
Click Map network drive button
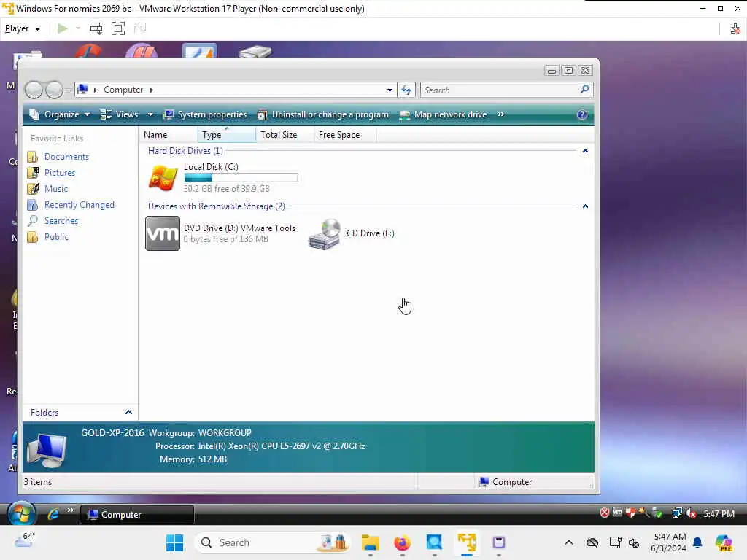click(x=444, y=114)
